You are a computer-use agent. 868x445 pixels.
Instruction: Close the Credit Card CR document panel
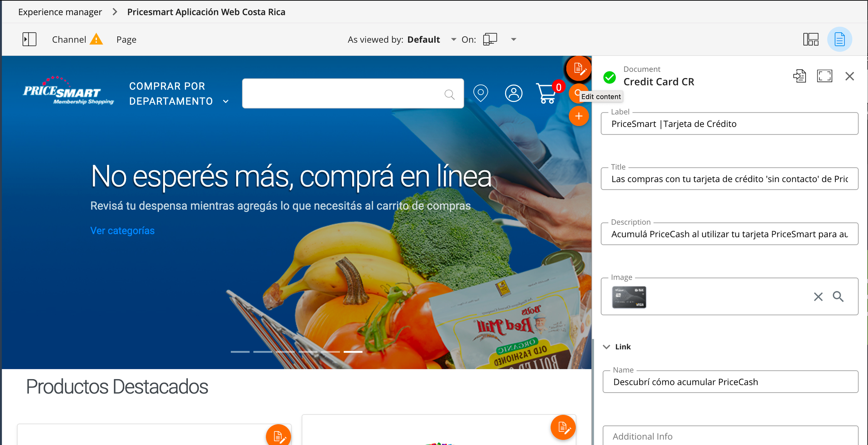click(850, 76)
